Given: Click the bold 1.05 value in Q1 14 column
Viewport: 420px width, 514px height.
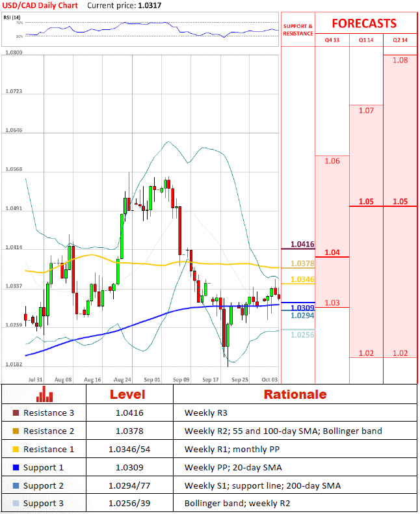Looking at the screenshot, I should click(x=366, y=202).
